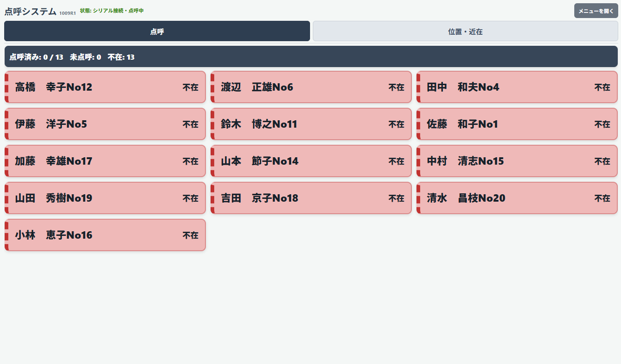Tap the 田中 和夫No4 card
621x364 pixels.
[517, 87]
